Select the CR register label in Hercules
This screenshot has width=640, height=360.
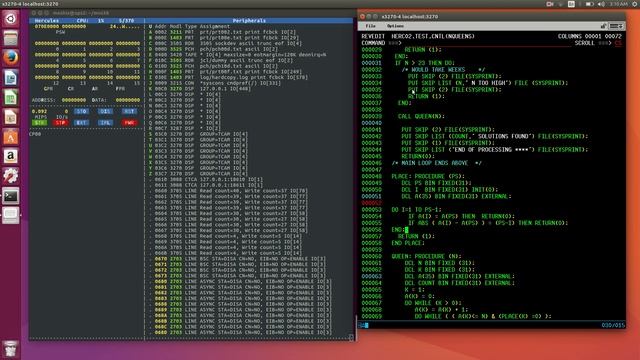(71, 89)
